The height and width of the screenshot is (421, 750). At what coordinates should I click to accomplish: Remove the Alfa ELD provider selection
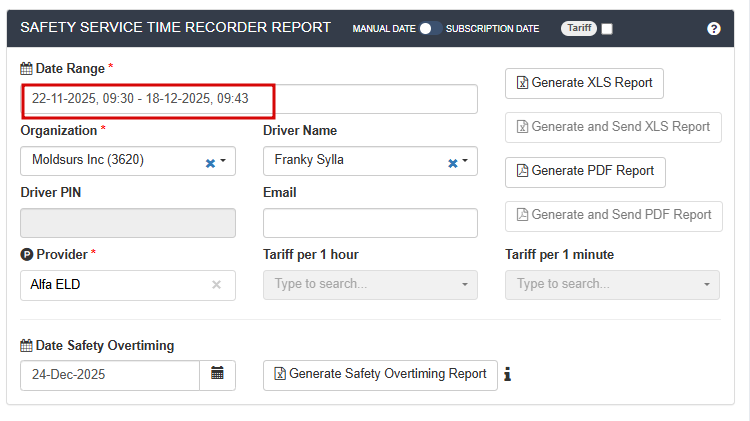(216, 285)
